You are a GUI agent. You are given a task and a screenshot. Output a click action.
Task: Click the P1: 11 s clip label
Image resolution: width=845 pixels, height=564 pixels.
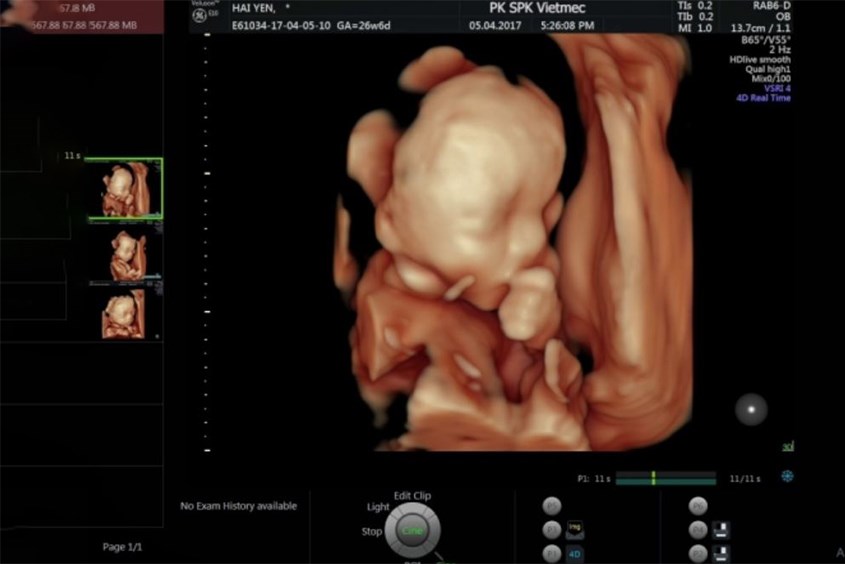pyautogui.click(x=594, y=478)
